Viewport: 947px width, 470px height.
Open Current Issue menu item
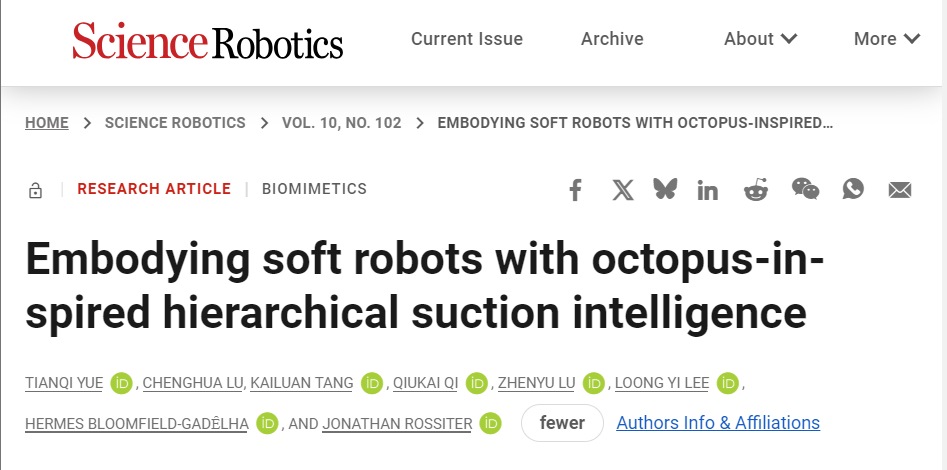point(467,39)
